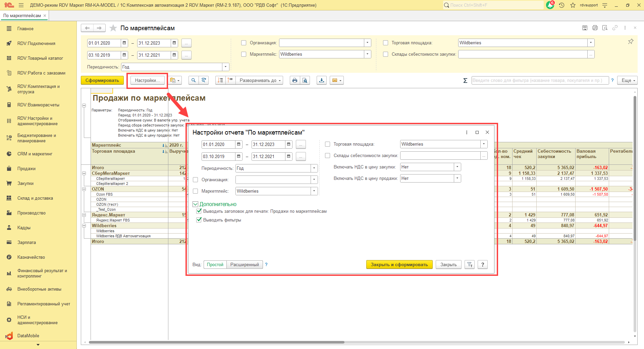Click the print icon in report toolbar

pos(294,80)
